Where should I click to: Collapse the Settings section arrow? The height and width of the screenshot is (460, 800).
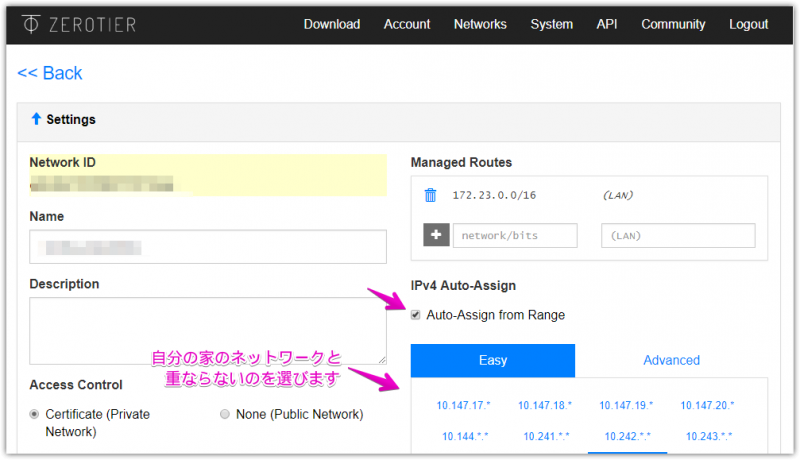click(x=37, y=119)
